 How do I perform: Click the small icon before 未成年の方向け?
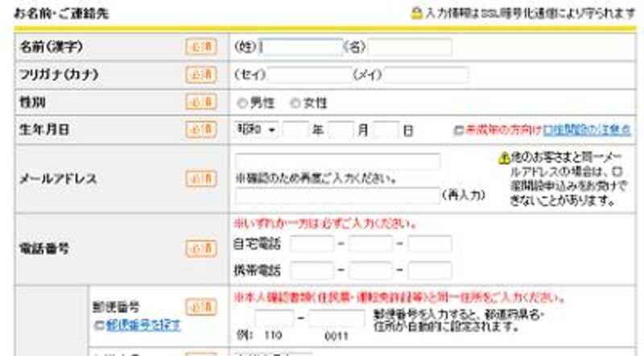pyautogui.click(x=458, y=130)
